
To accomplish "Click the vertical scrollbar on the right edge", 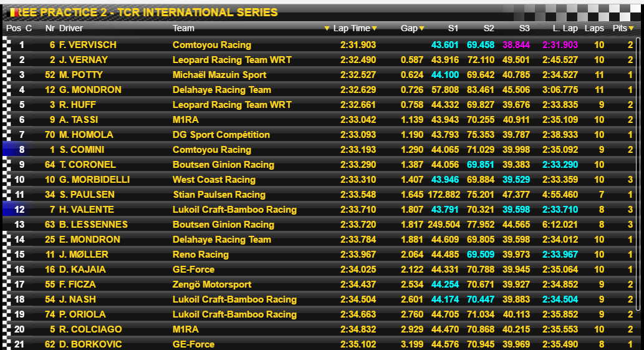I will (638, 174).
